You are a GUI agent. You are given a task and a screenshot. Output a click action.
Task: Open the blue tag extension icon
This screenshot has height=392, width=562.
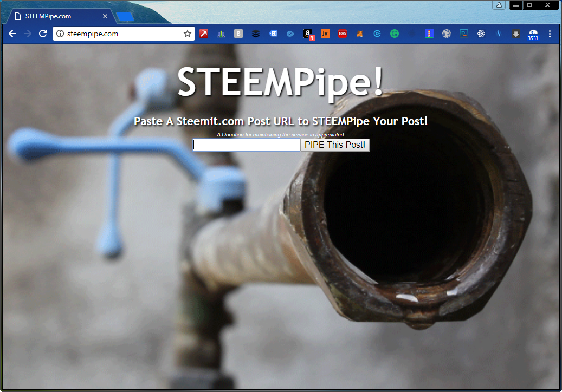(273, 34)
